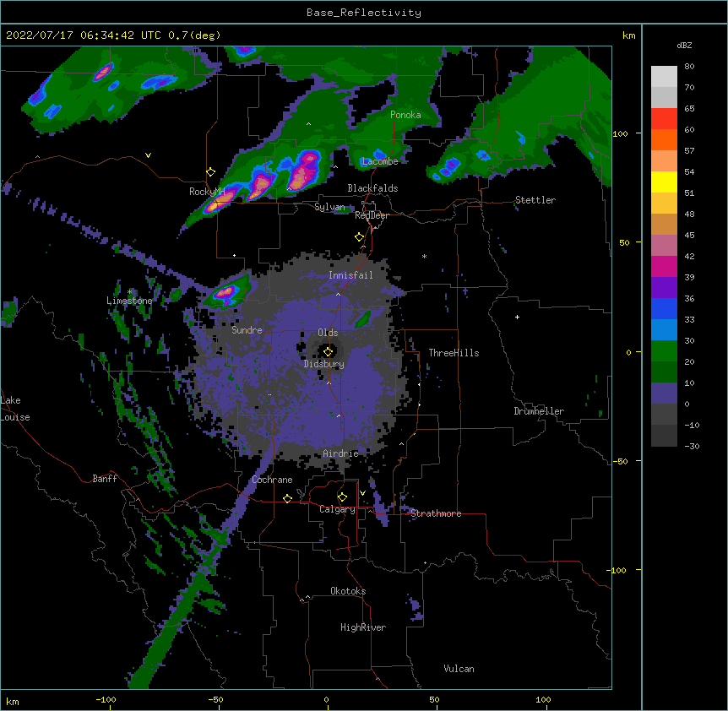Screen dimensions: 728x711
Task: Select the magenta 42 dBZ legend swatch
Action: point(664,266)
